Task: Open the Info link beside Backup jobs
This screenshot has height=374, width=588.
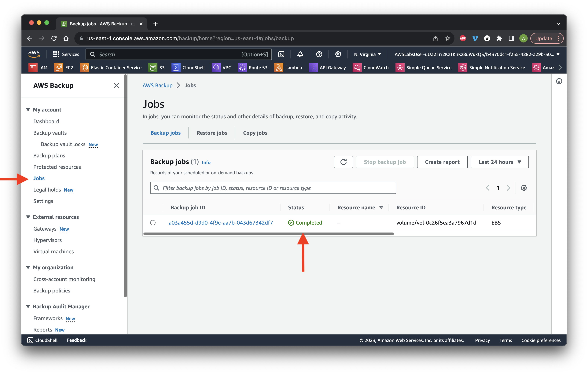Action: pos(206,162)
